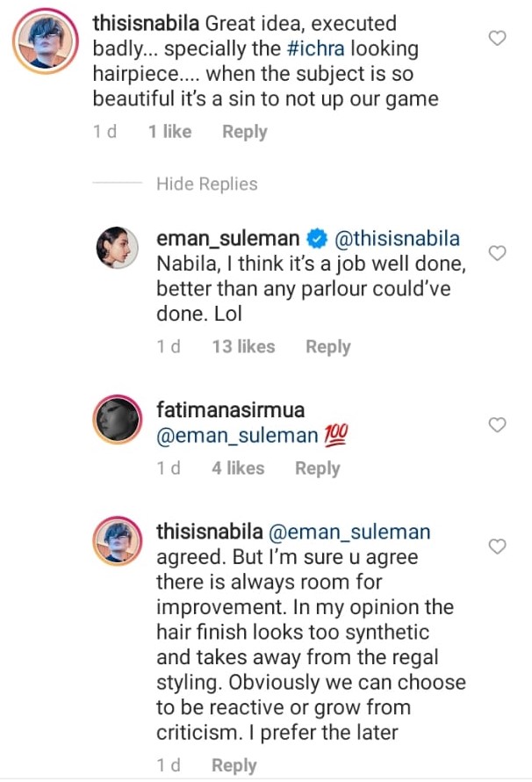This screenshot has height=782, width=532.
Task: Like eman_suleman's "job well done" reply
Action: pyautogui.click(x=497, y=254)
